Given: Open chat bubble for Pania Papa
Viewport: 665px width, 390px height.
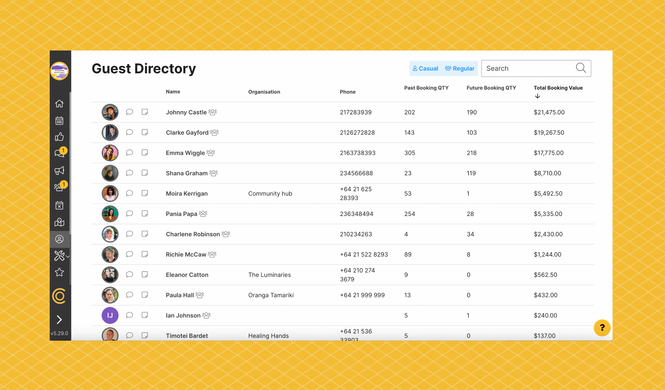Looking at the screenshot, I should 129,214.
